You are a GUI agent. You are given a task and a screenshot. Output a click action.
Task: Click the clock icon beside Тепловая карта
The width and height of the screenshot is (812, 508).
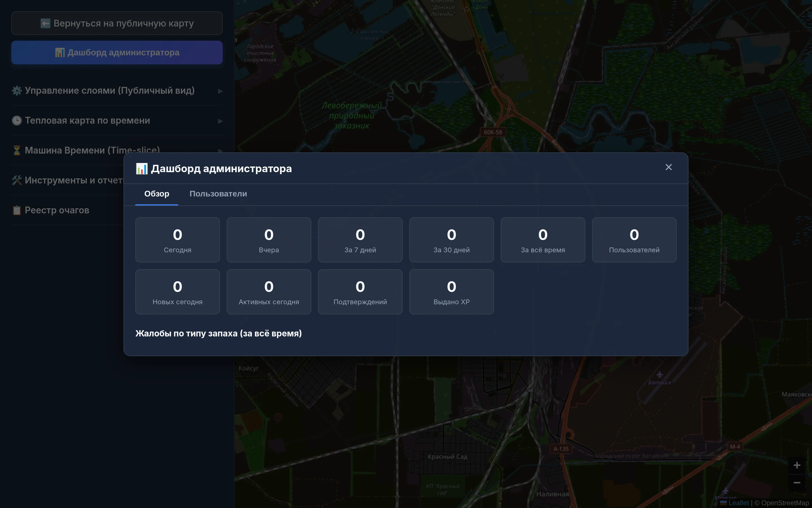tap(17, 121)
